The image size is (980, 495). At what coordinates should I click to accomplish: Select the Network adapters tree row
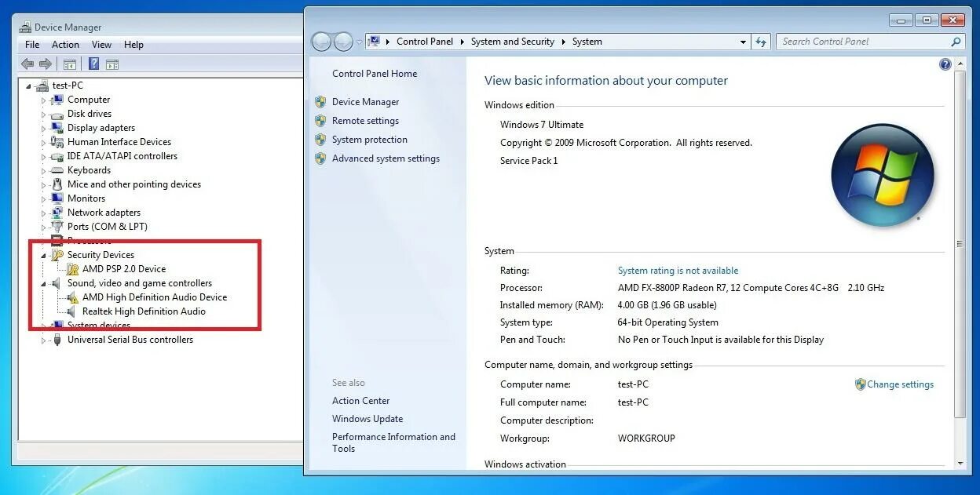coord(104,213)
